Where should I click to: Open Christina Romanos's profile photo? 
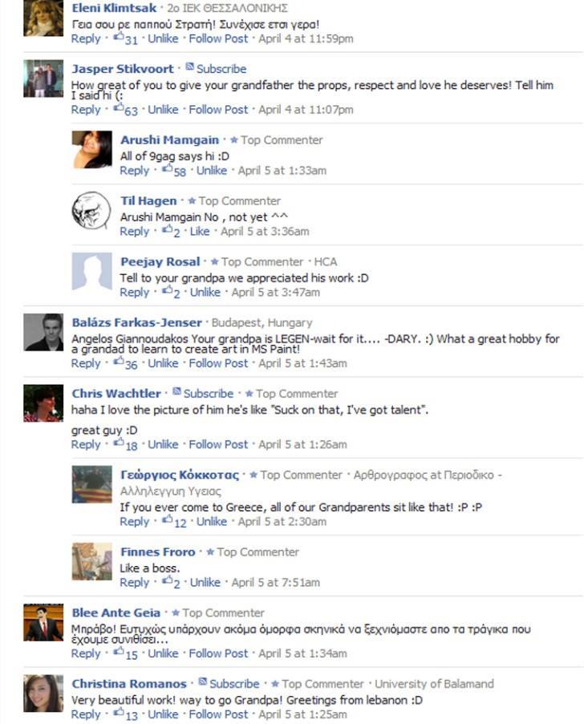[43, 693]
